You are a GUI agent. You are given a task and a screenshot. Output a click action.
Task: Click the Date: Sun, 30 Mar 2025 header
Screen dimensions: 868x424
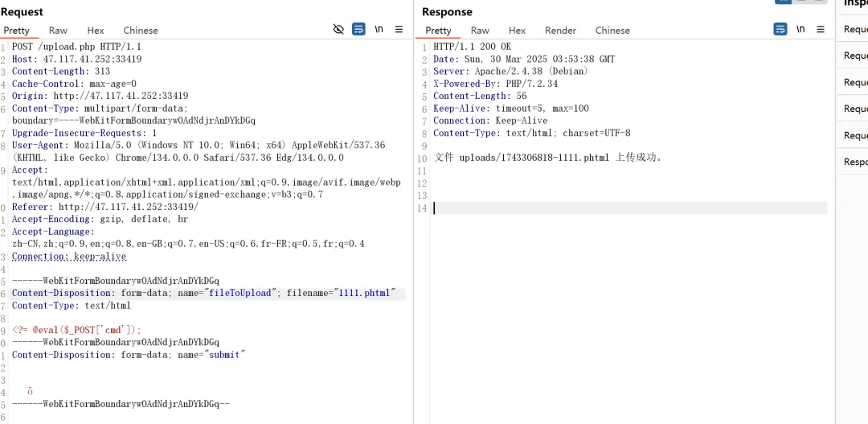coord(524,59)
